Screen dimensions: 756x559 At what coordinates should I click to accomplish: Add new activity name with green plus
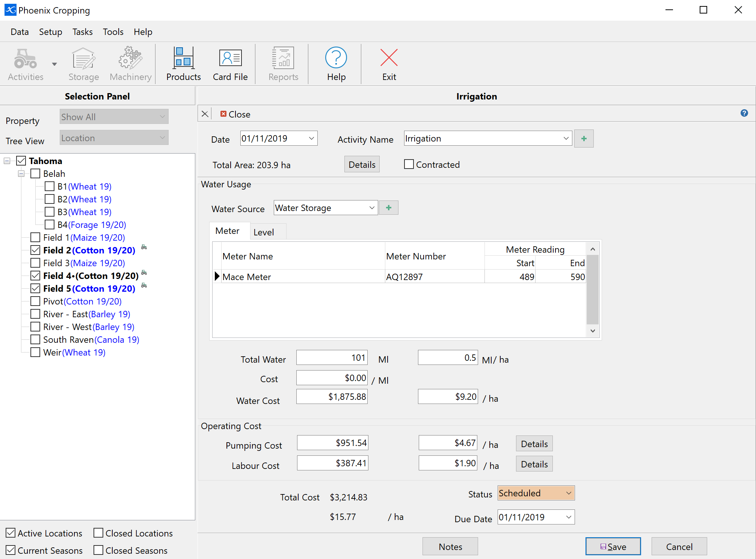pyautogui.click(x=584, y=139)
